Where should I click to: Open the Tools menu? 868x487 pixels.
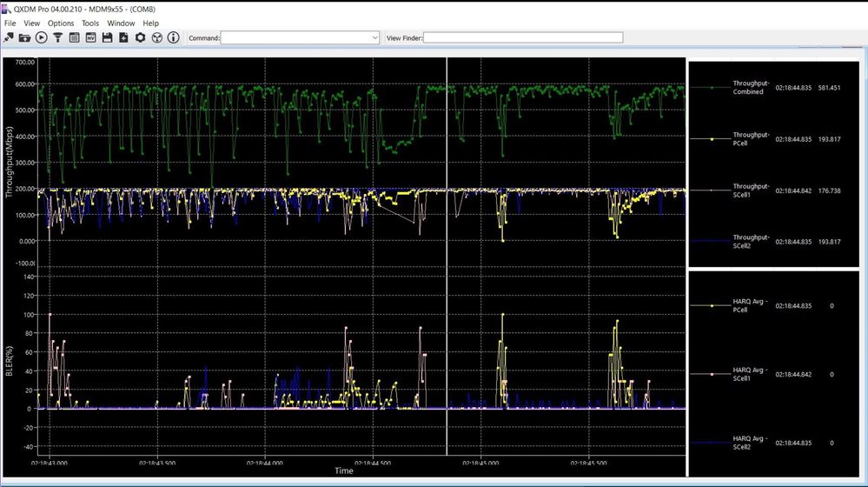(x=90, y=23)
